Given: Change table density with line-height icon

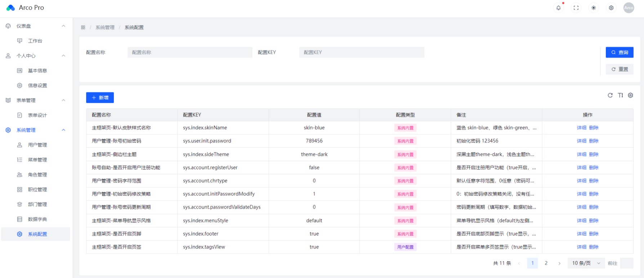Looking at the screenshot, I should pyautogui.click(x=620, y=95).
